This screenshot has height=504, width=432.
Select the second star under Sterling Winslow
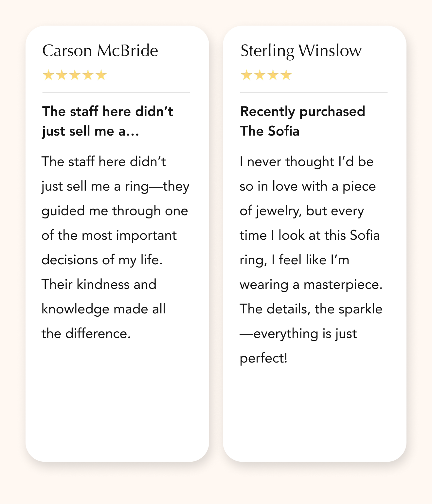pos(260,75)
